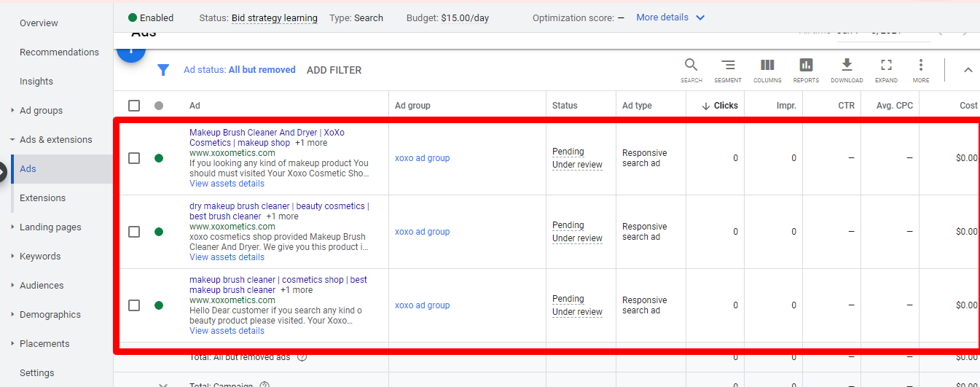Image resolution: width=980 pixels, height=387 pixels.
Task: Click the blue filter funnel icon
Action: (164, 70)
